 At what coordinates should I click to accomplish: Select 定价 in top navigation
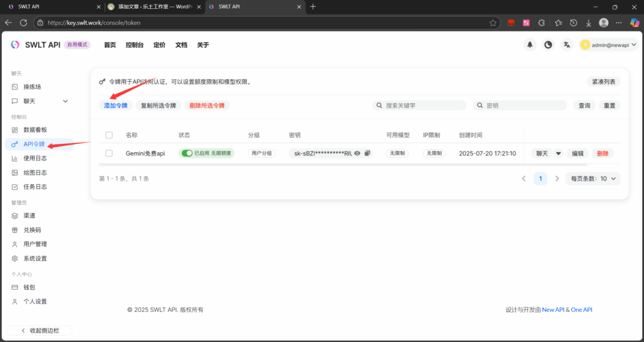coord(159,45)
